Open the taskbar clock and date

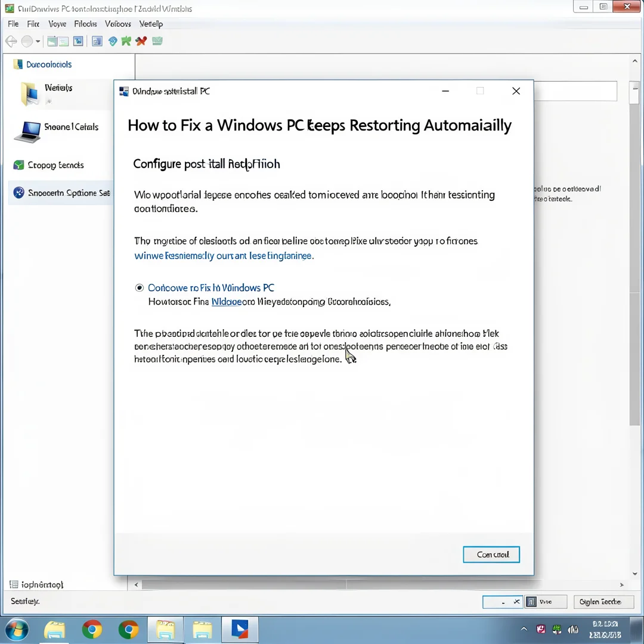tap(605, 630)
